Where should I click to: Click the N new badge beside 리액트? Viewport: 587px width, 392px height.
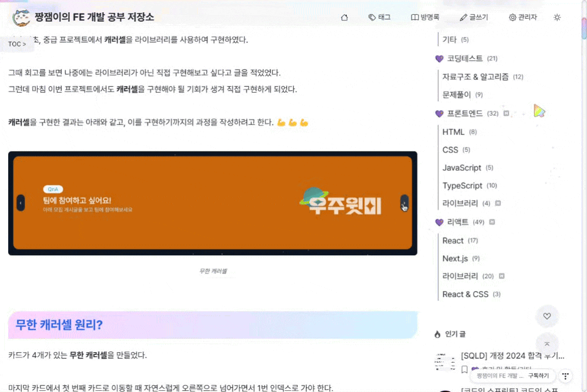pos(492,222)
